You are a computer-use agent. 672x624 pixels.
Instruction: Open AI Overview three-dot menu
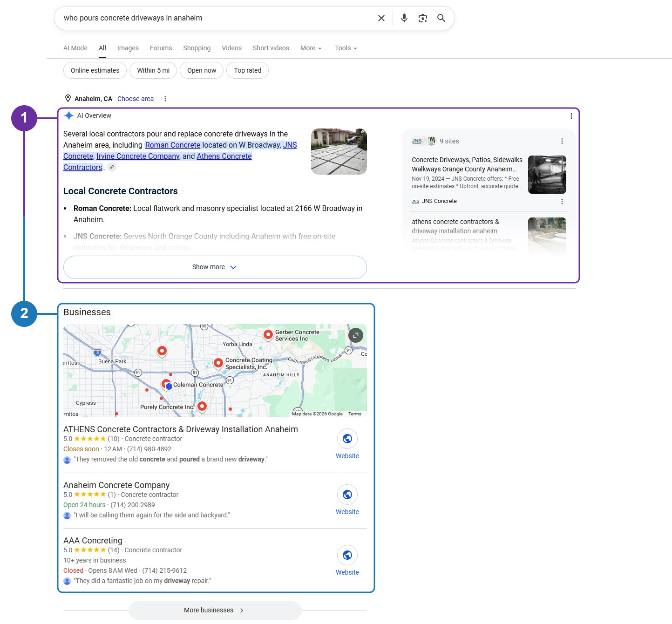click(571, 116)
